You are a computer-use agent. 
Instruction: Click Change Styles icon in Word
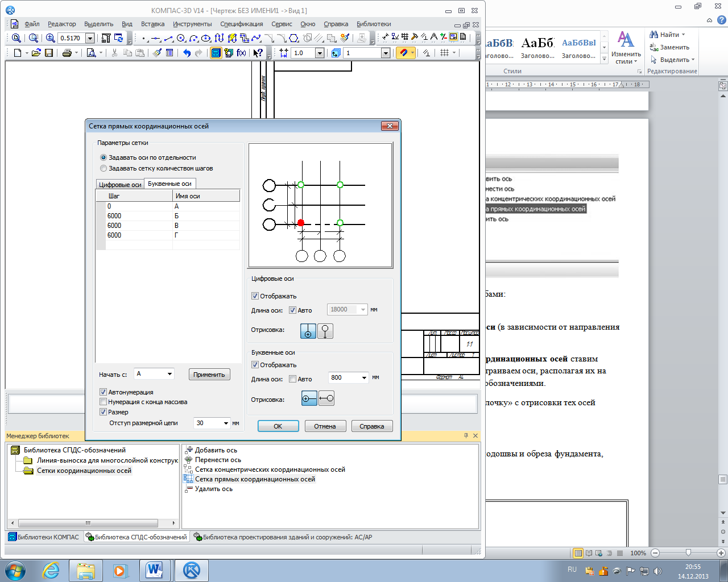(626, 47)
